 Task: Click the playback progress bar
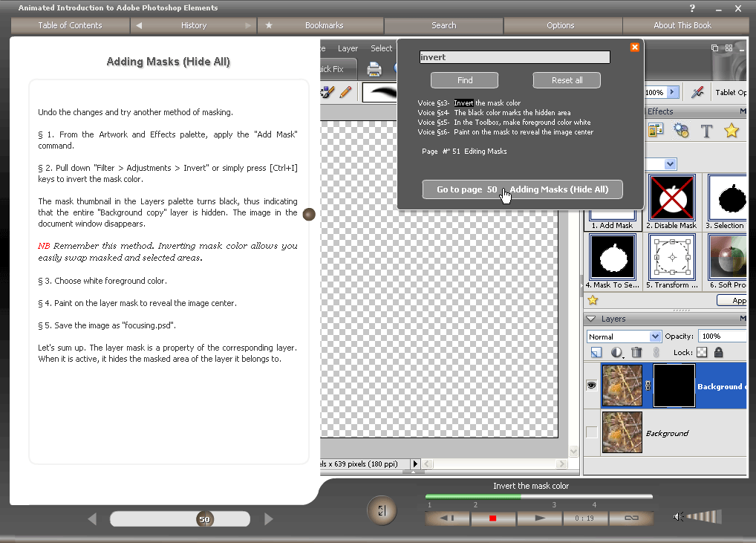(538, 496)
